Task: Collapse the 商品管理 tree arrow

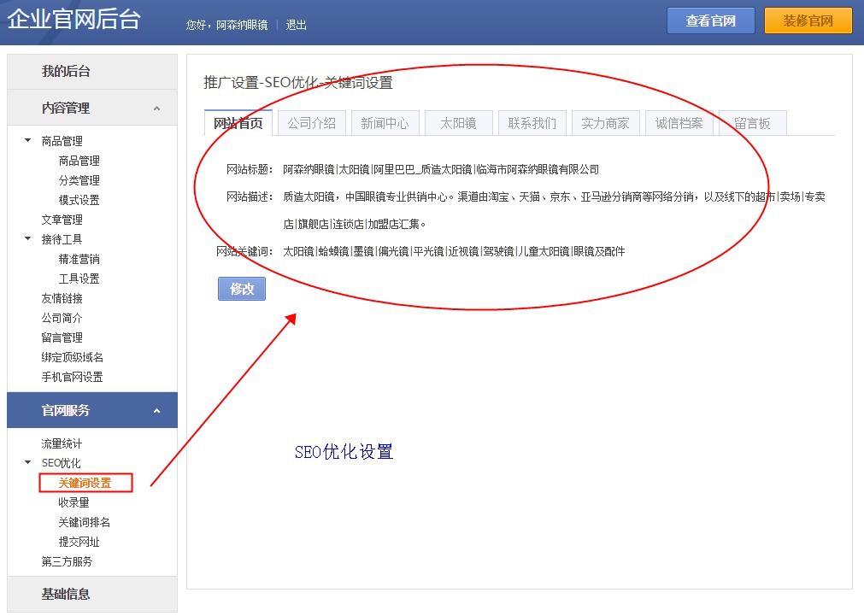Action: [x=28, y=140]
